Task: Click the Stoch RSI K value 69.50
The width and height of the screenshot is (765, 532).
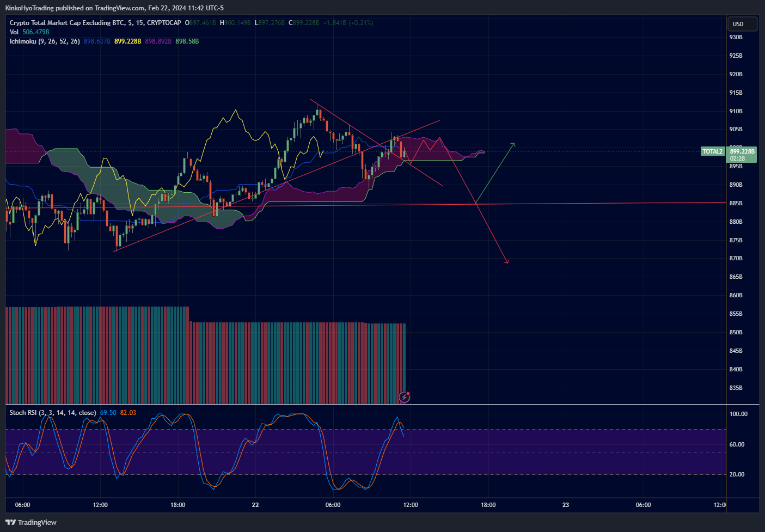Action: click(x=108, y=413)
